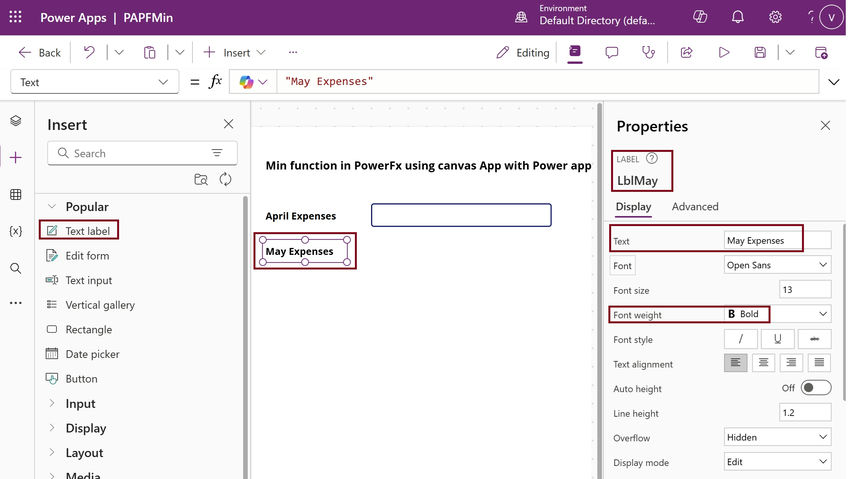Viewport: 850px width, 479px height.
Task: Click the Undo icon
Action: [89, 53]
